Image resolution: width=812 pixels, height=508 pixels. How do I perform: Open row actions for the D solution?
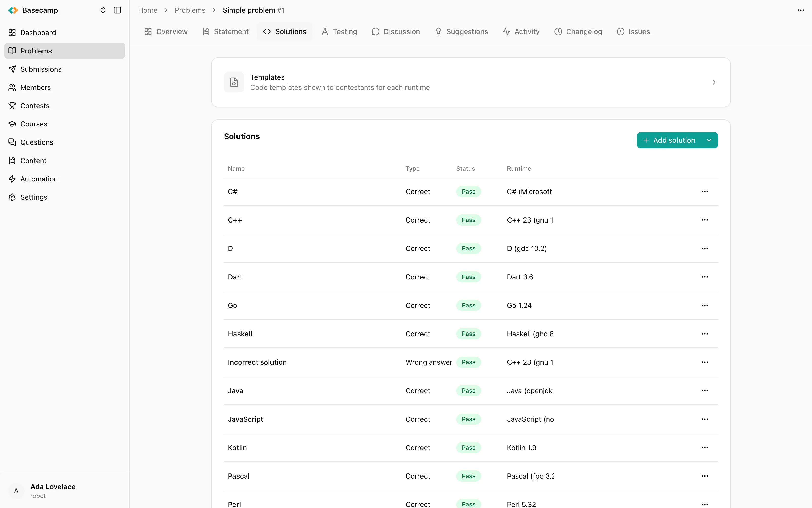click(x=705, y=249)
